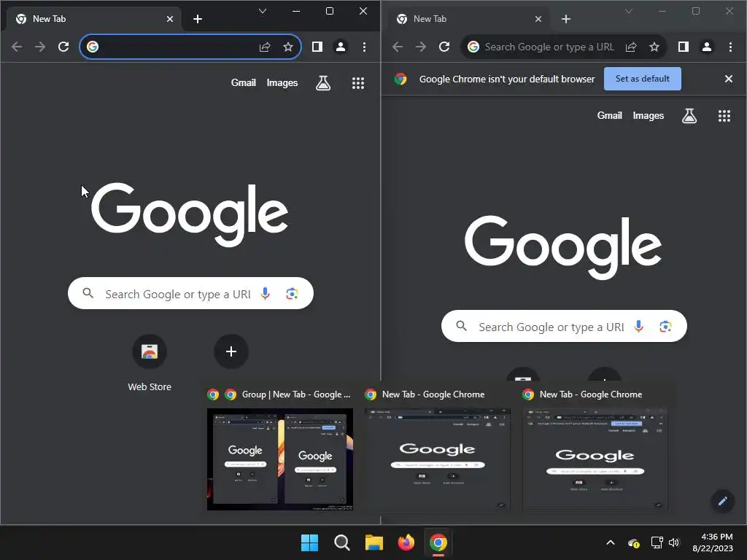Open Google apps grid in right window
This screenshot has height=560, width=747.
724,116
